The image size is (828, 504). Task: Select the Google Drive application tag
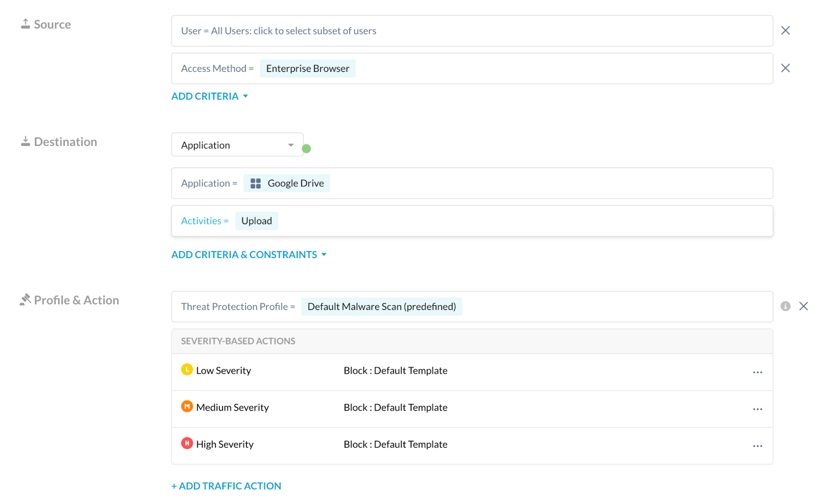(x=287, y=183)
